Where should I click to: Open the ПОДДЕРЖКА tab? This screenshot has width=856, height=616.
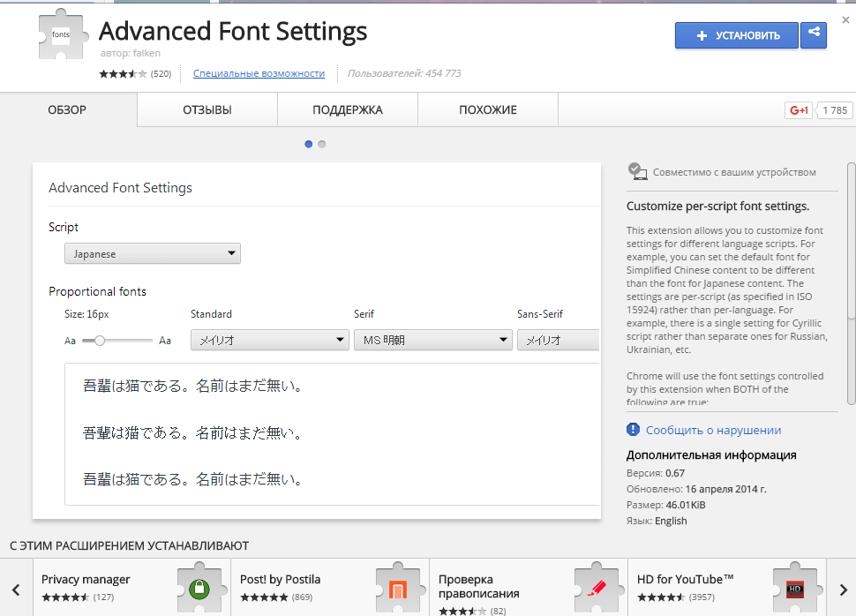coord(348,110)
